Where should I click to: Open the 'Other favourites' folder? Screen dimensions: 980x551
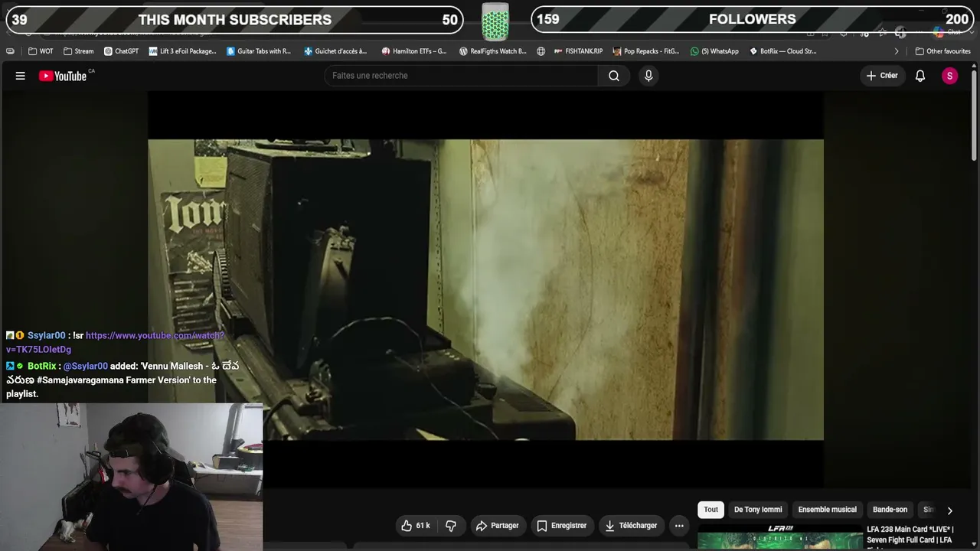point(942,51)
